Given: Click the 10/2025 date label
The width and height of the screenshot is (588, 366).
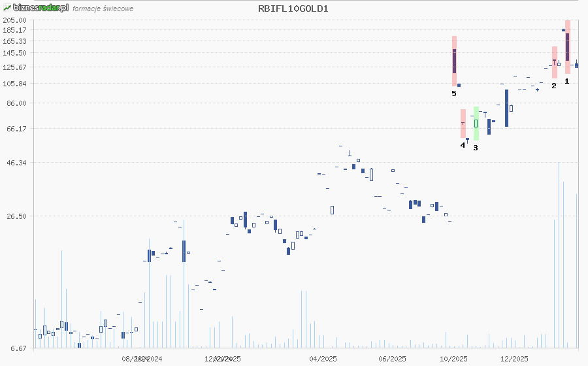Looking at the screenshot, I should click(453, 359).
